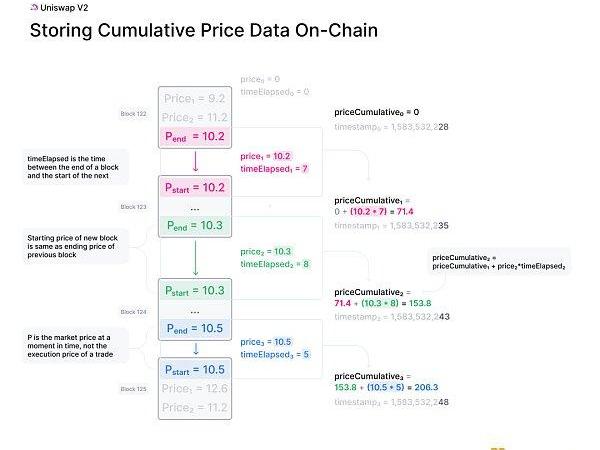Click the 'Storing Cumulative Price Data On-Chain' title
The width and height of the screenshot is (600, 450).
coord(203,31)
